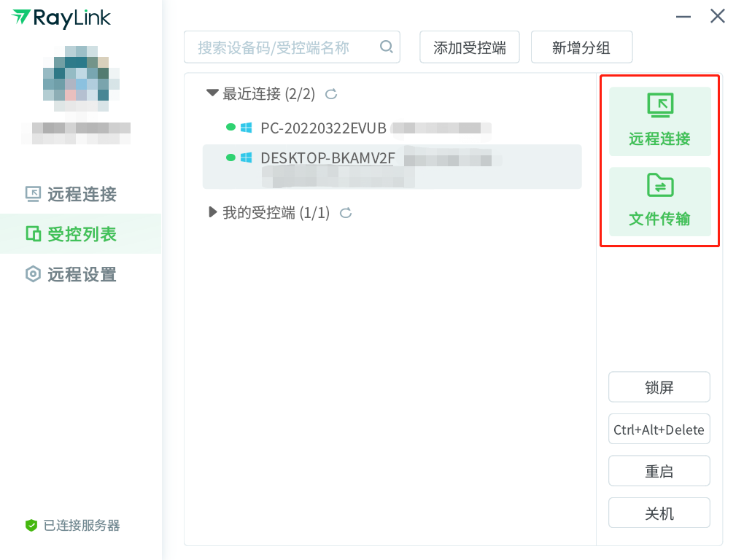
Task: Send Ctrl+Alt+Delete to the device
Action: (x=659, y=429)
